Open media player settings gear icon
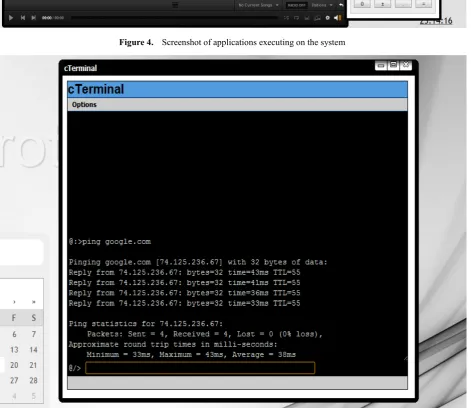The width and height of the screenshot is (471, 408). pyautogui.click(x=328, y=18)
